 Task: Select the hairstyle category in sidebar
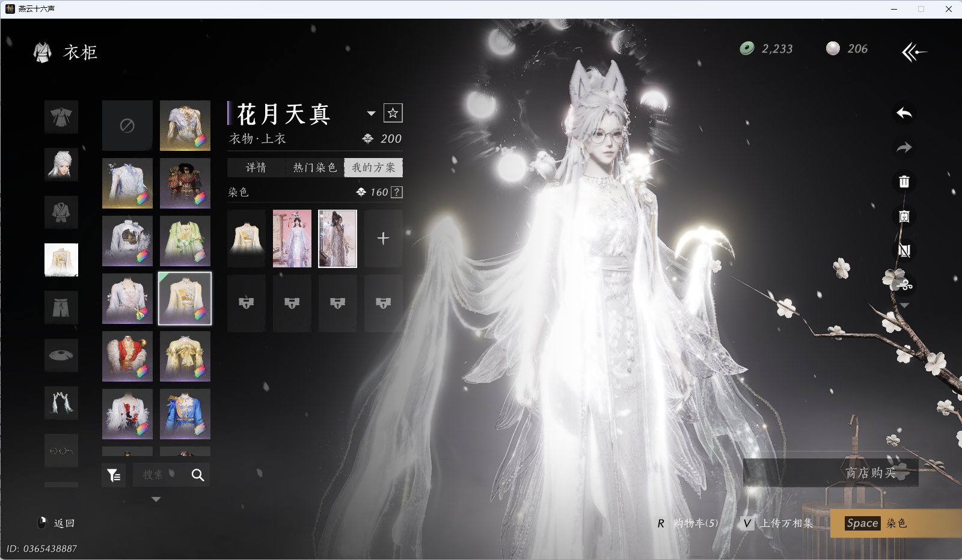click(61, 165)
